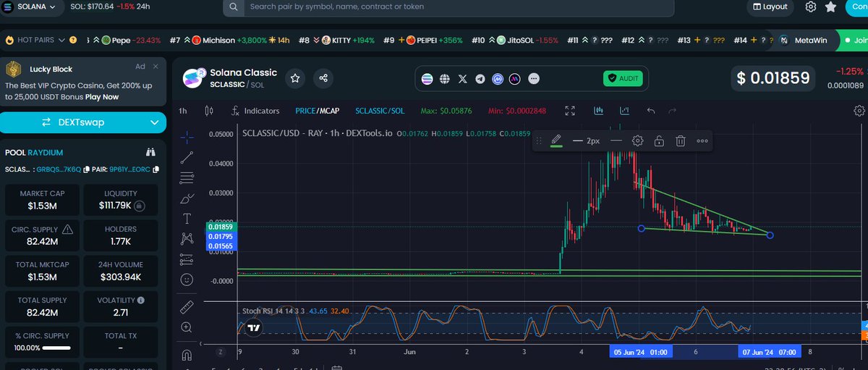868x370 pixels.
Task: Open the JitoSOL hot pair
Action: click(x=514, y=40)
